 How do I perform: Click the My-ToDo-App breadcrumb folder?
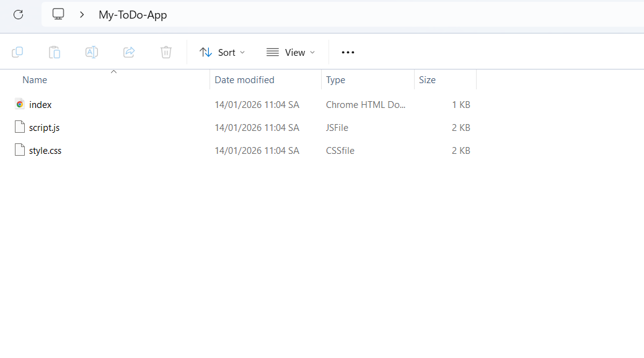tap(133, 15)
